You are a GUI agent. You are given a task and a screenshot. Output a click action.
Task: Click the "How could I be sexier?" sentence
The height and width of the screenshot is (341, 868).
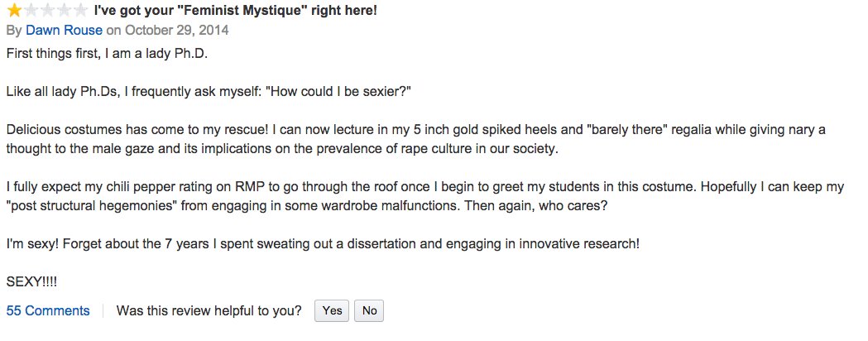click(x=338, y=92)
